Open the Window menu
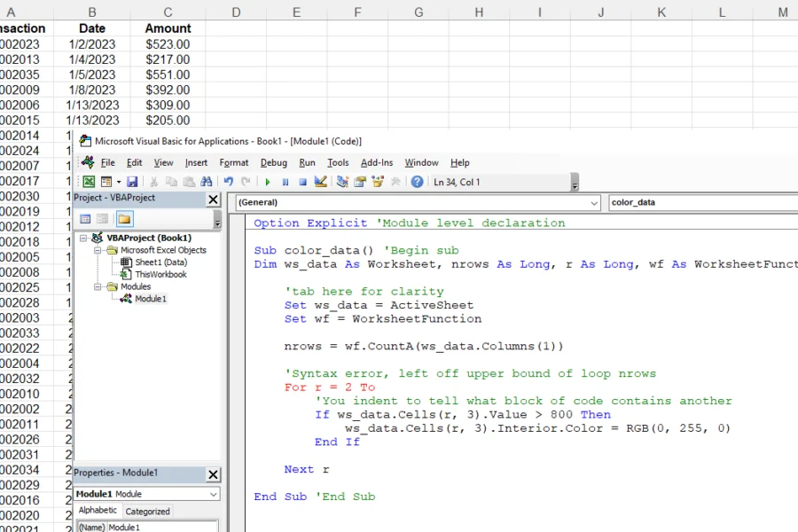Image resolution: width=798 pixels, height=532 pixels. (421, 162)
